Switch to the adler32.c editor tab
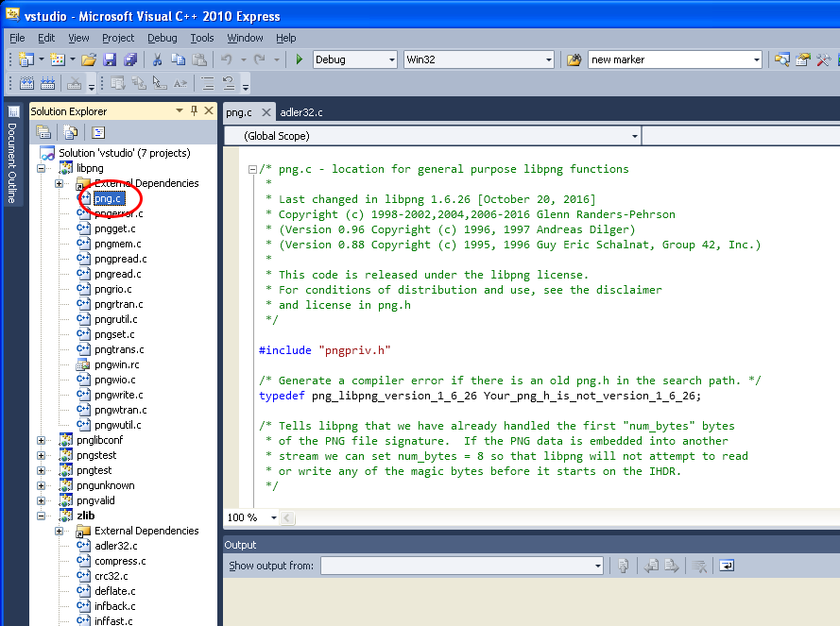 301,112
